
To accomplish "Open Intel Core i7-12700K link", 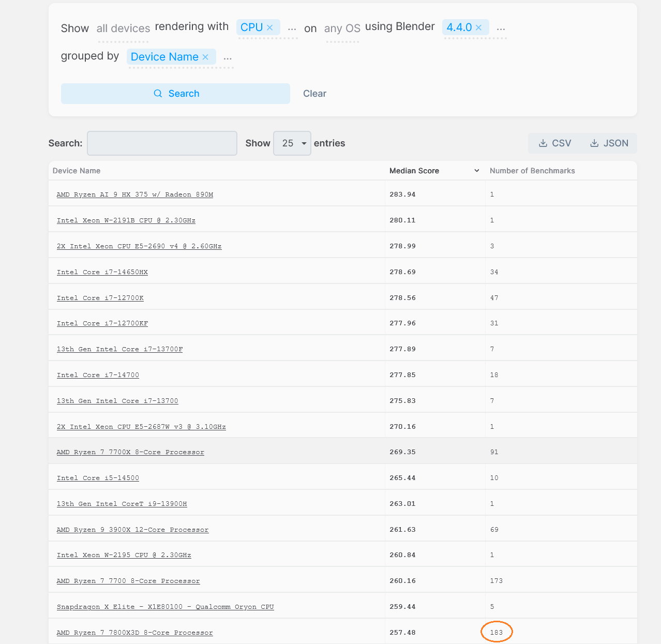I will point(100,298).
